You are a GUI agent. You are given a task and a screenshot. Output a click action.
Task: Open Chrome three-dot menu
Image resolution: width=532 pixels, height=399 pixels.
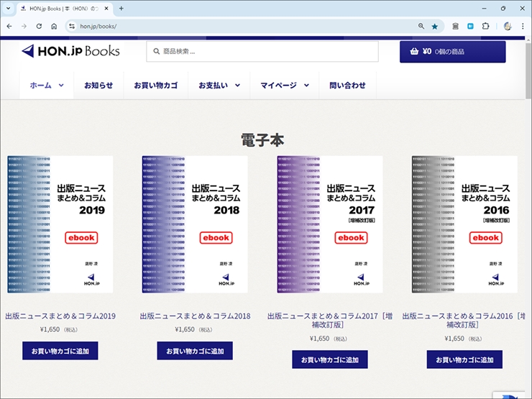click(x=523, y=26)
